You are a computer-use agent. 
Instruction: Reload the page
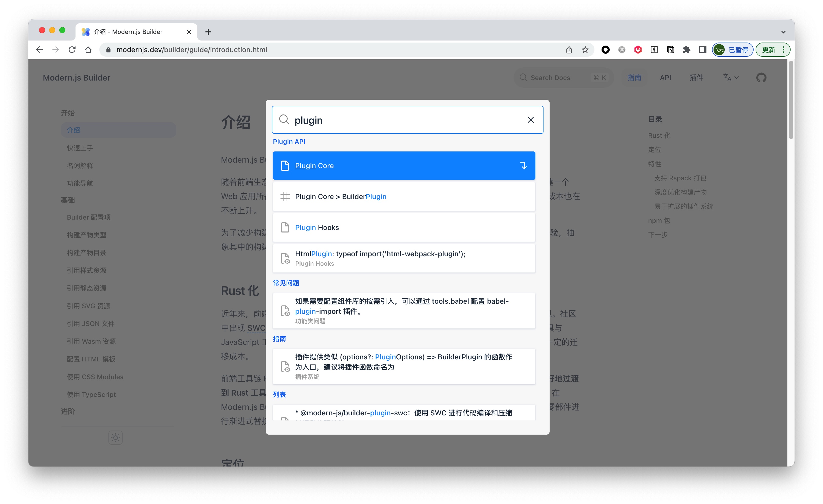(x=72, y=50)
